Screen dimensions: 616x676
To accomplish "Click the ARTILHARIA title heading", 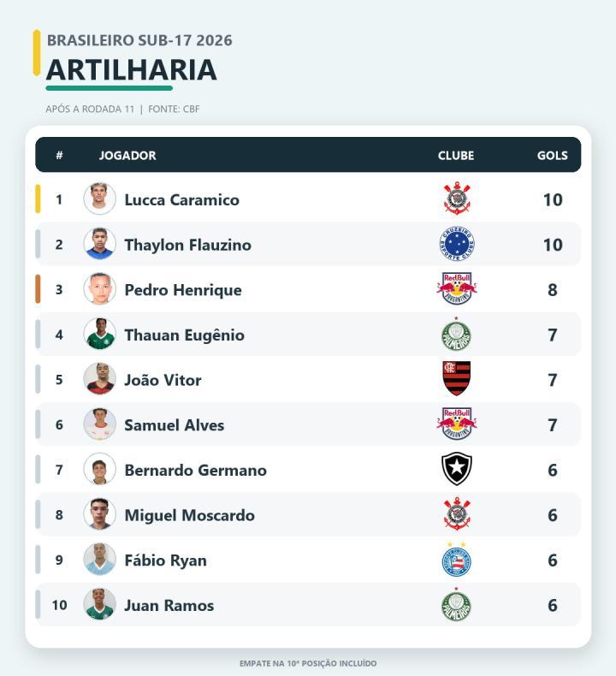I will (x=132, y=70).
